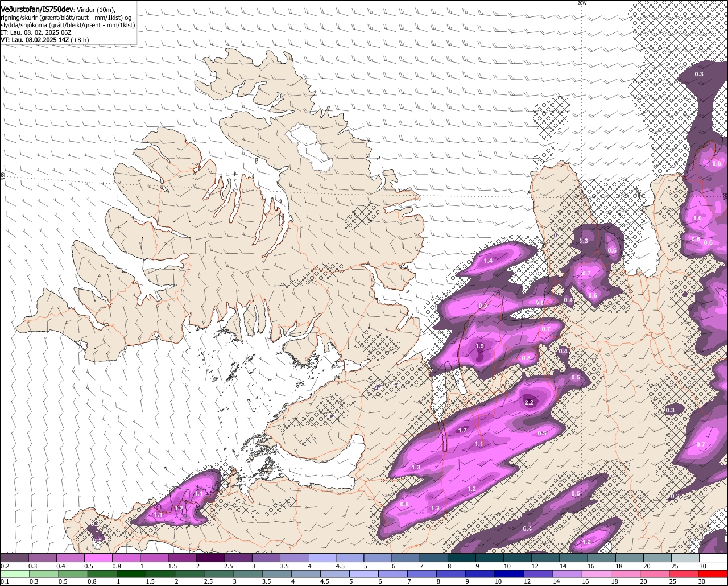Click the 12 label in upper legend
This screenshot has width=728, height=586.
535,566
